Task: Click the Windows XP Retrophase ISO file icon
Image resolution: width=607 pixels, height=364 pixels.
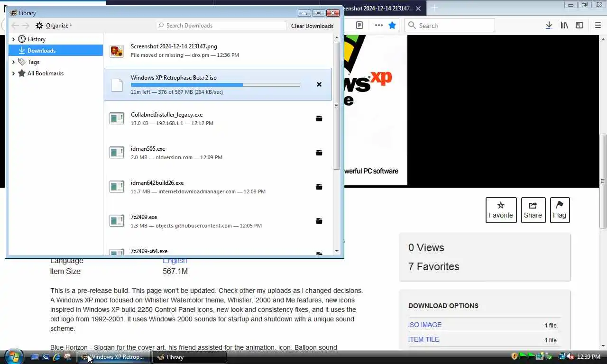Action: (x=117, y=85)
